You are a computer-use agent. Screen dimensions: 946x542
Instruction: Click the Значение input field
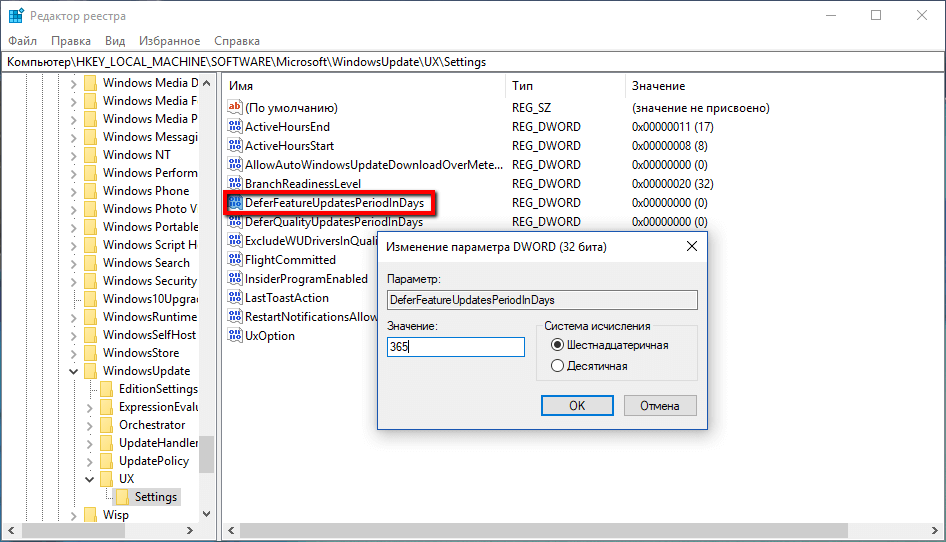tap(455, 347)
